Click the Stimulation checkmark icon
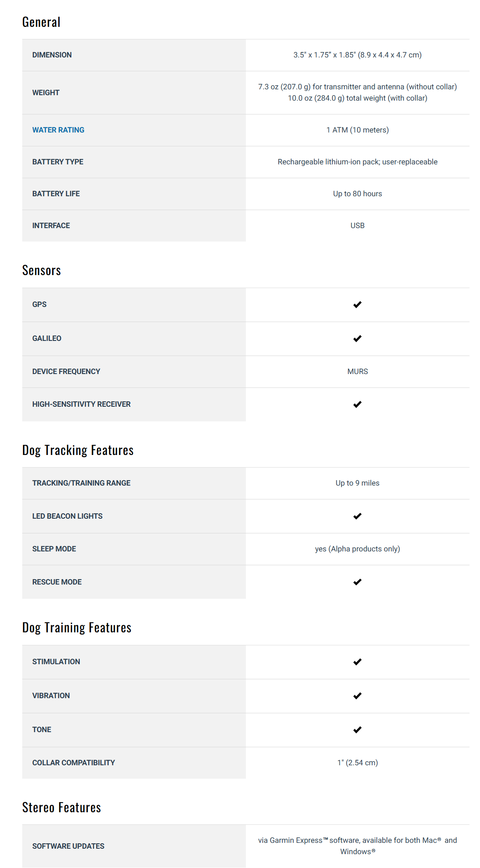480x868 pixels. pyautogui.click(x=357, y=662)
